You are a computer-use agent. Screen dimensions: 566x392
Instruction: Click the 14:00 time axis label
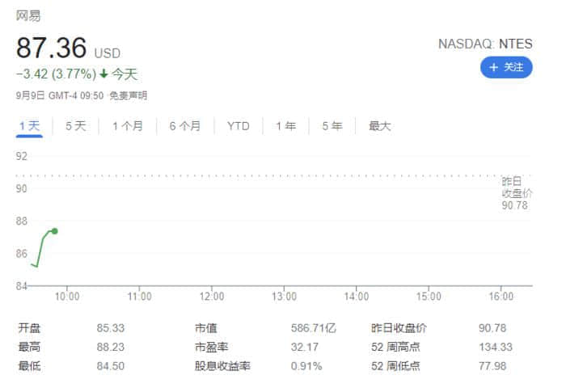pyautogui.click(x=357, y=297)
